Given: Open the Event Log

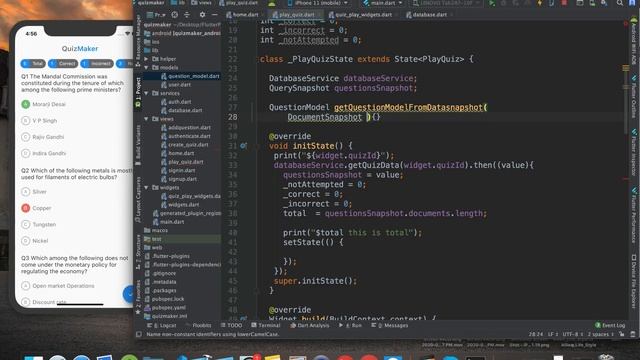Looking at the screenshot, I should (610, 325).
